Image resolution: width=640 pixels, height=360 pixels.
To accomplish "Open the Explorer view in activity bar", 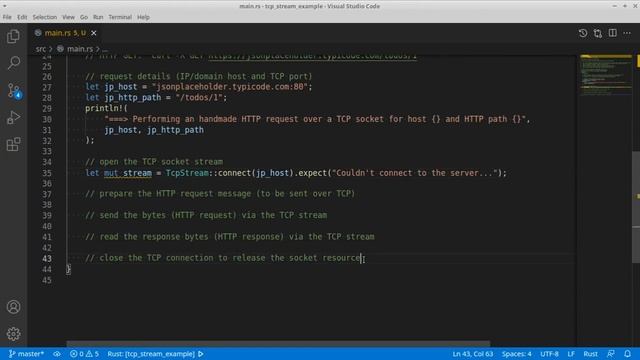I will coord(13,36).
